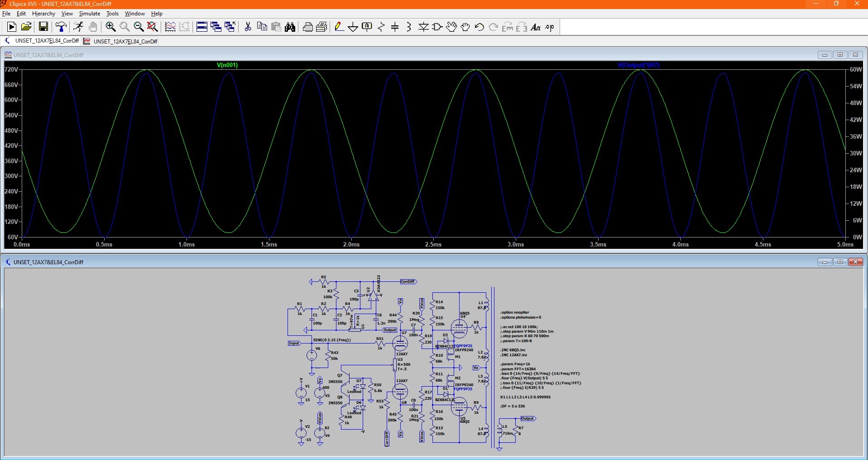
Task: Cascade the open windows
Action: point(216,27)
